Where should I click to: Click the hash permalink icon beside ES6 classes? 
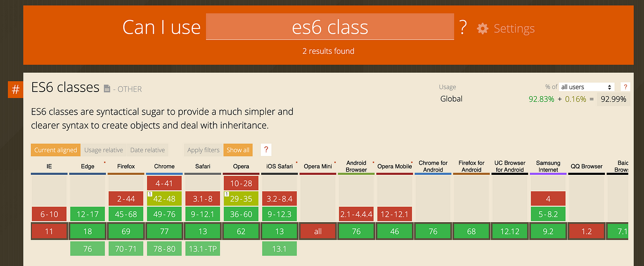[15, 89]
